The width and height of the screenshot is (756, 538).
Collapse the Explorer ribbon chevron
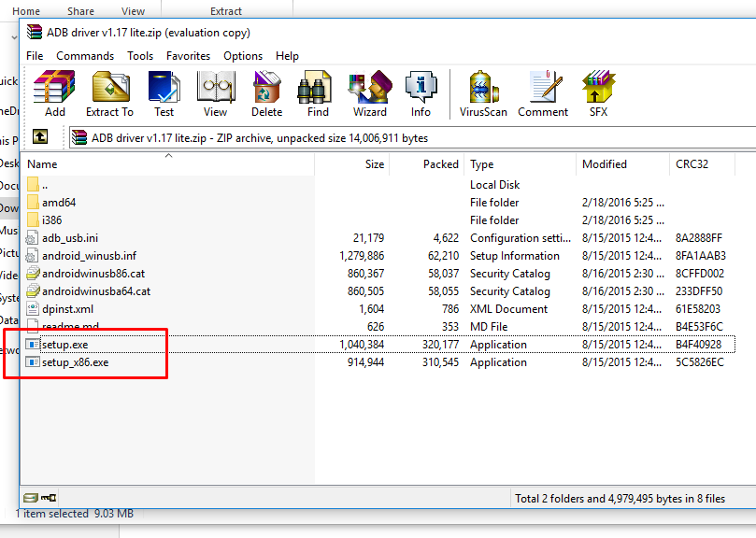point(14,37)
